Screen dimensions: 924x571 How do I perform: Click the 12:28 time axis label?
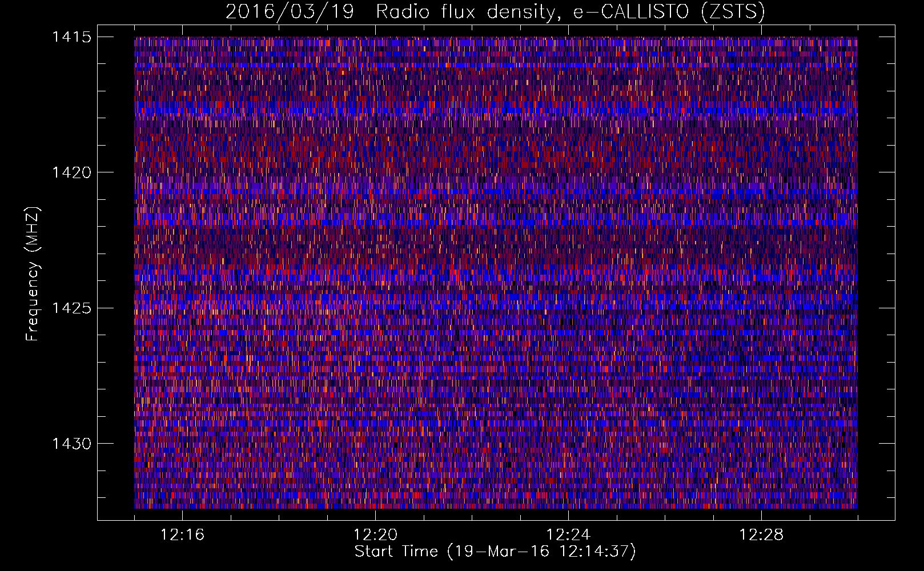coord(761,535)
